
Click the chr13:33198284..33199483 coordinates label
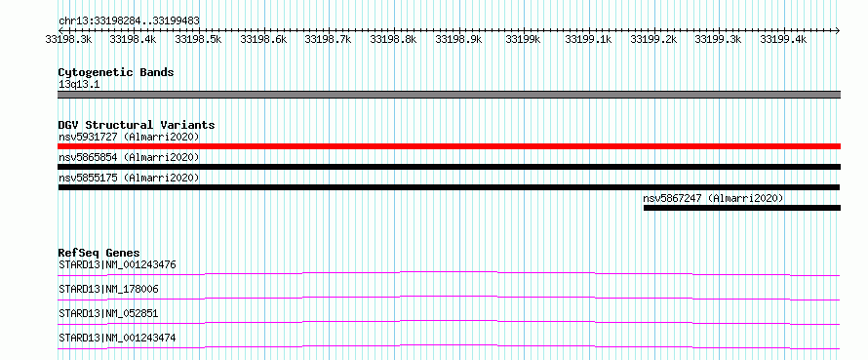point(129,21)
